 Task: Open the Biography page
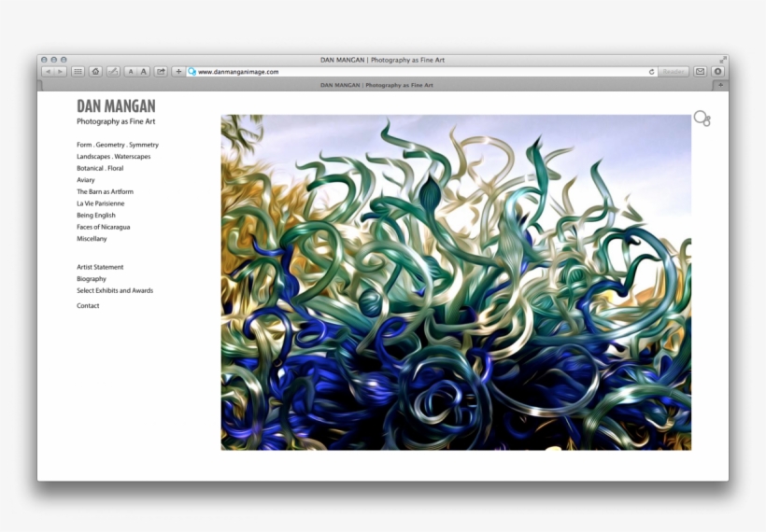[x=92, y=279]
